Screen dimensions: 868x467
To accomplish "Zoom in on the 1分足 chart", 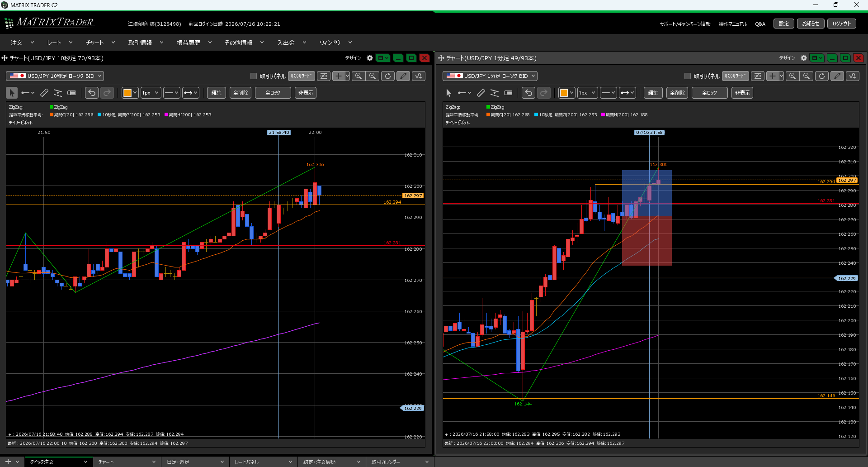I will pyautogui.click(x=793, y=76).
